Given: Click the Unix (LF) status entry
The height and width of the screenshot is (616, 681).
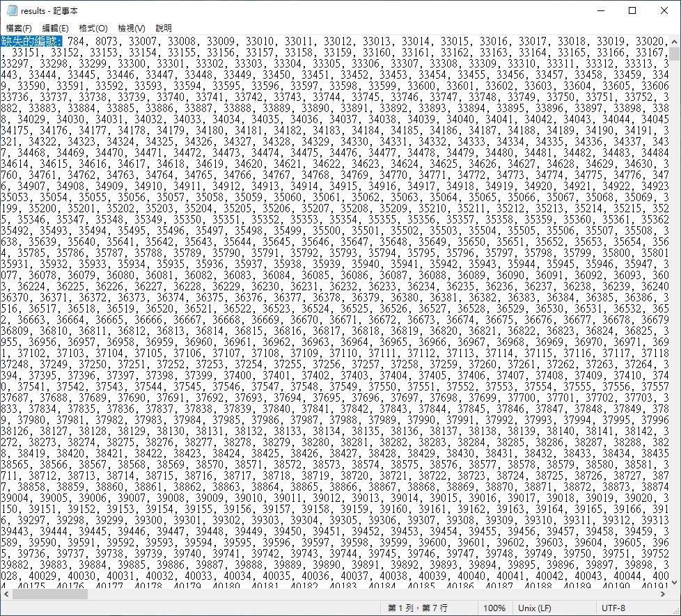Looking at the screenshot, I should pos(535,608).
